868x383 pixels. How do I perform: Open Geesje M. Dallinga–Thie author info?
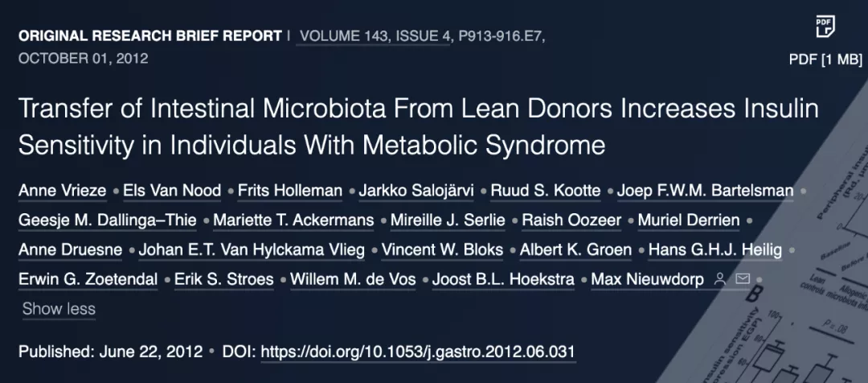pos(107,220)
